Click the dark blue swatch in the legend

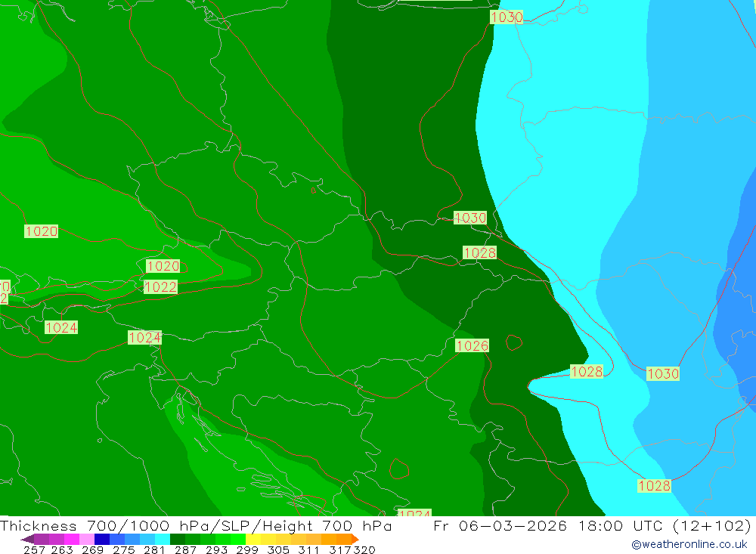coord(102,539)
